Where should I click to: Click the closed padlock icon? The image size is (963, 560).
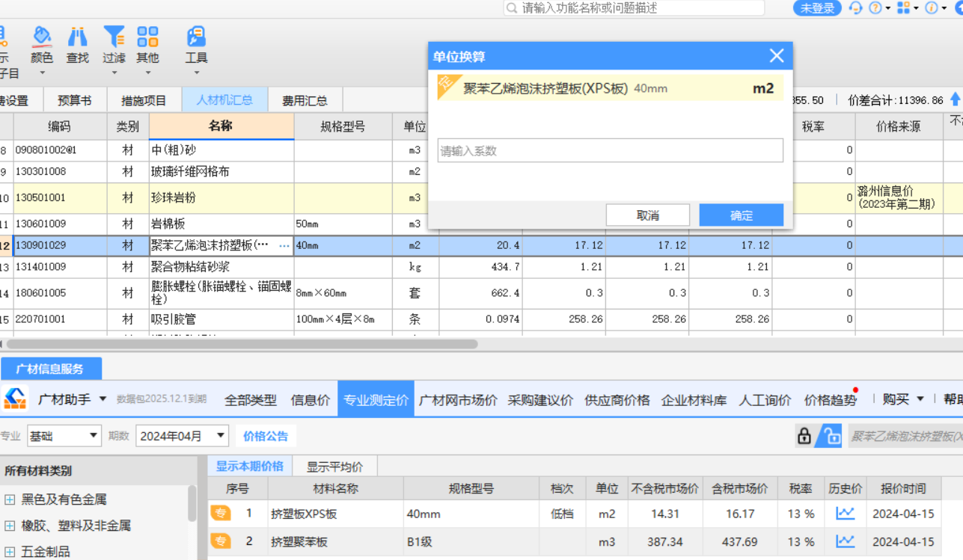[804, 436]
